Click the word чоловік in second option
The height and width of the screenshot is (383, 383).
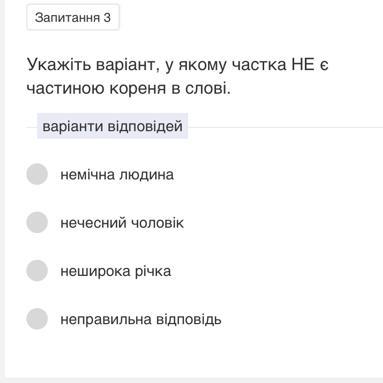point(157,223)
